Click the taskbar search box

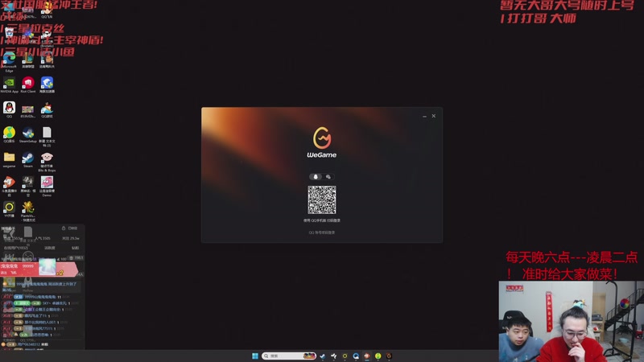point(289,356)
